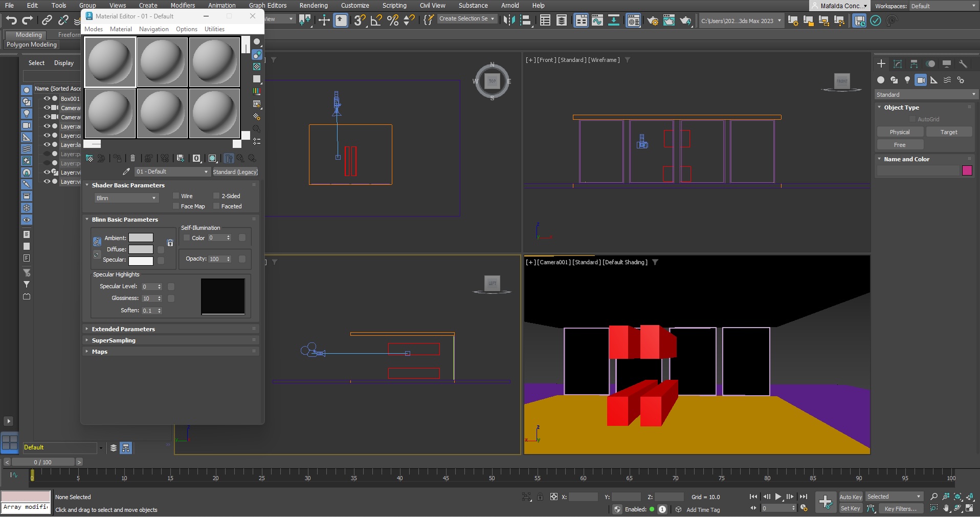Image resolution: width=980 pixels, height=517 pixels.
Task: Expand the Extended Parameters rollout
Action: 123,329
